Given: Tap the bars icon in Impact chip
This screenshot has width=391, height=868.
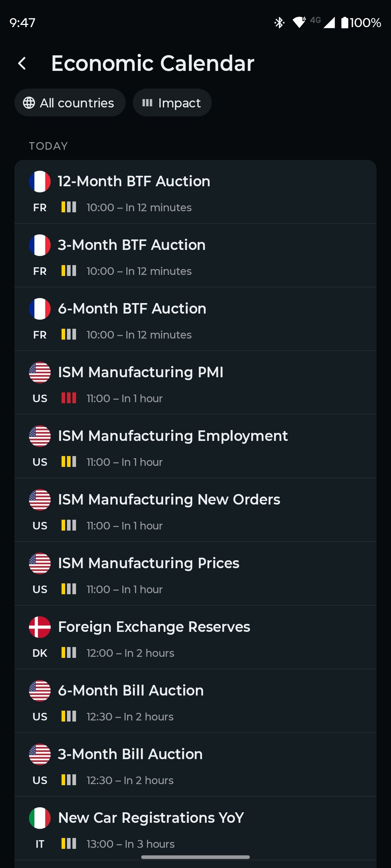Looking at the screenshot, I should [147, 103].
